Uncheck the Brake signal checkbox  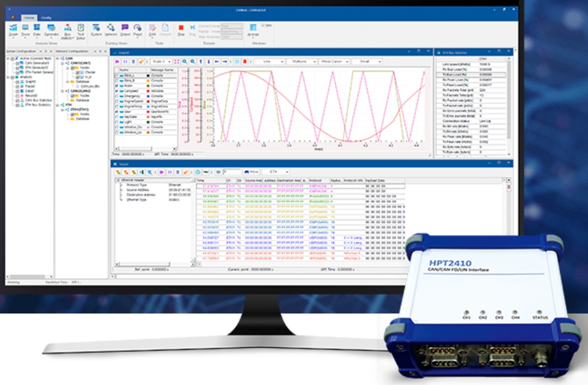(117, 86)
